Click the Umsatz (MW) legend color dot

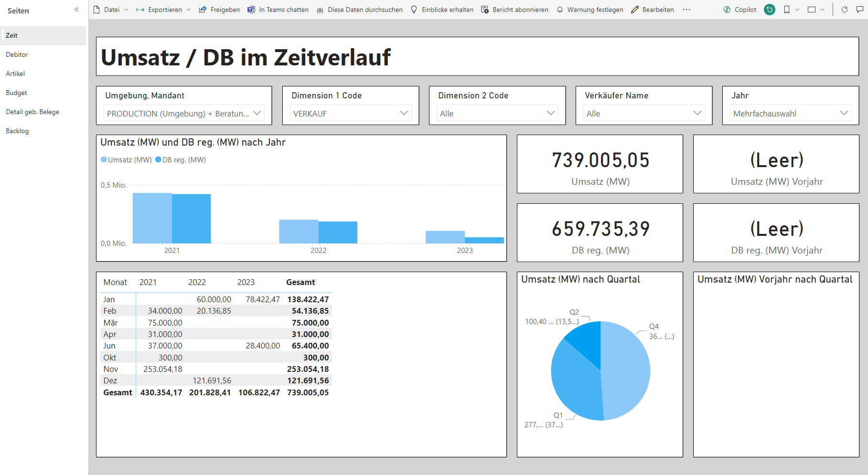(x=104, y=160)
